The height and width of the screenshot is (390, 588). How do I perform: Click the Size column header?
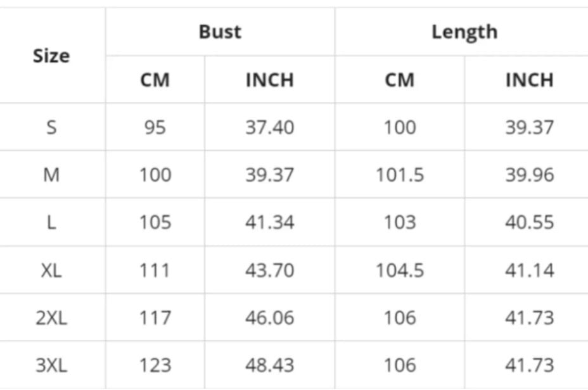pyautogui.click(x=51, y=56)
